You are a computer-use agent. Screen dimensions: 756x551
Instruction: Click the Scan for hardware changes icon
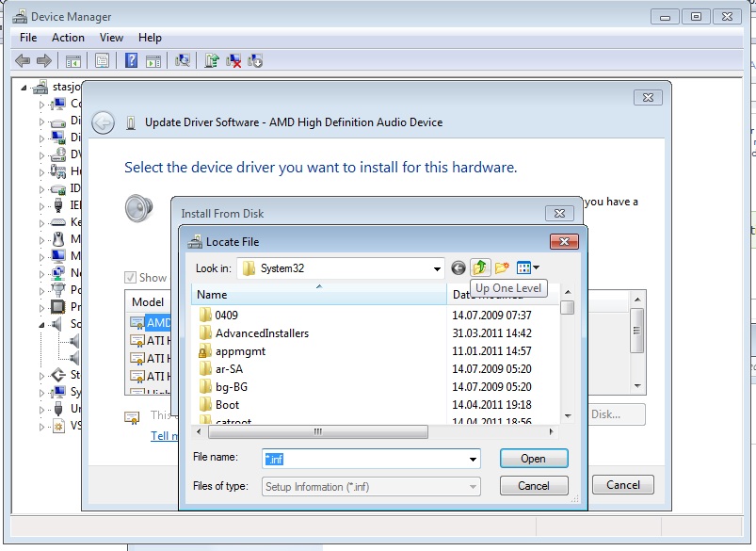tap(184, 60)
